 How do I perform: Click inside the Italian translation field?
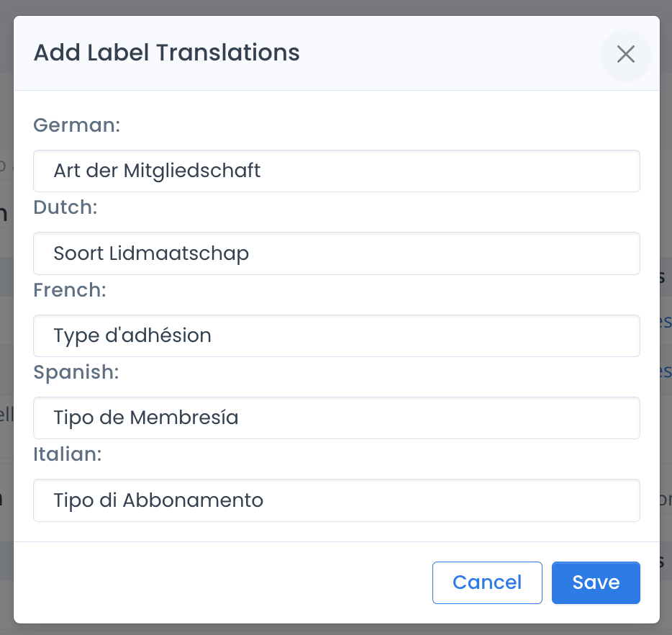tap(336, 500)
